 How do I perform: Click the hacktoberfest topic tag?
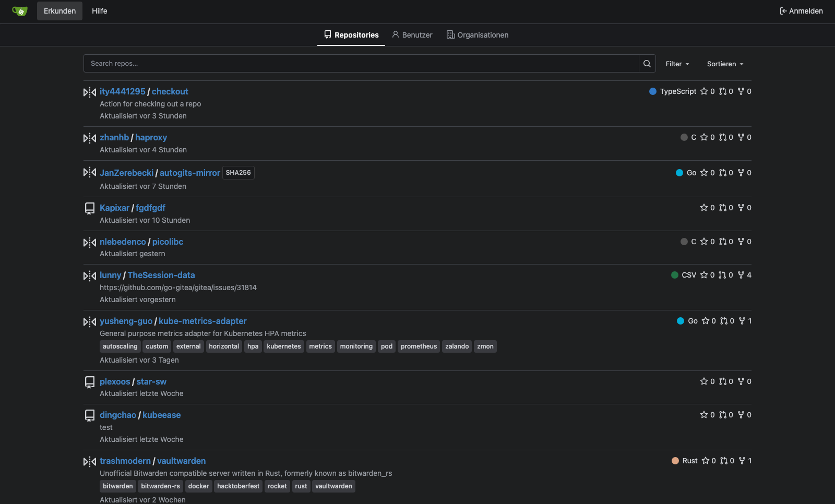click(x=238, y=486)
